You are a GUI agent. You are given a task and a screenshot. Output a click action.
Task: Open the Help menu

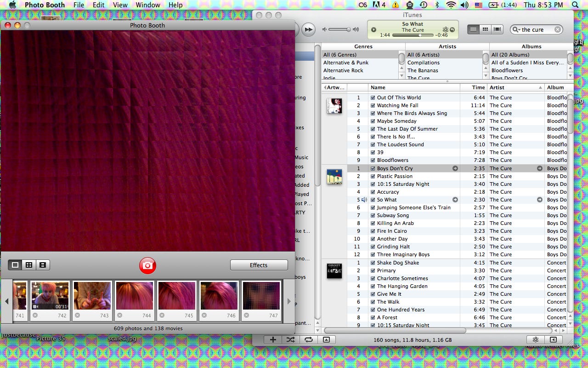click(x=175, y=5)
